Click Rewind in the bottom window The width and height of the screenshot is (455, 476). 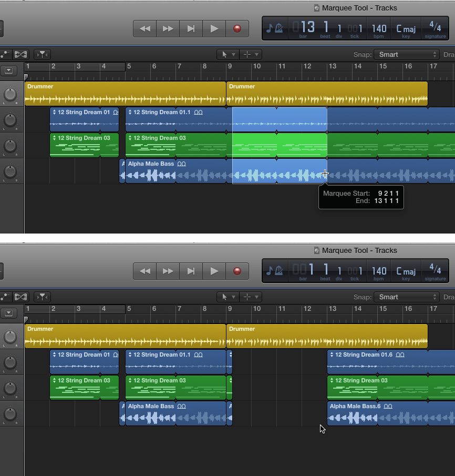(144, 271)
